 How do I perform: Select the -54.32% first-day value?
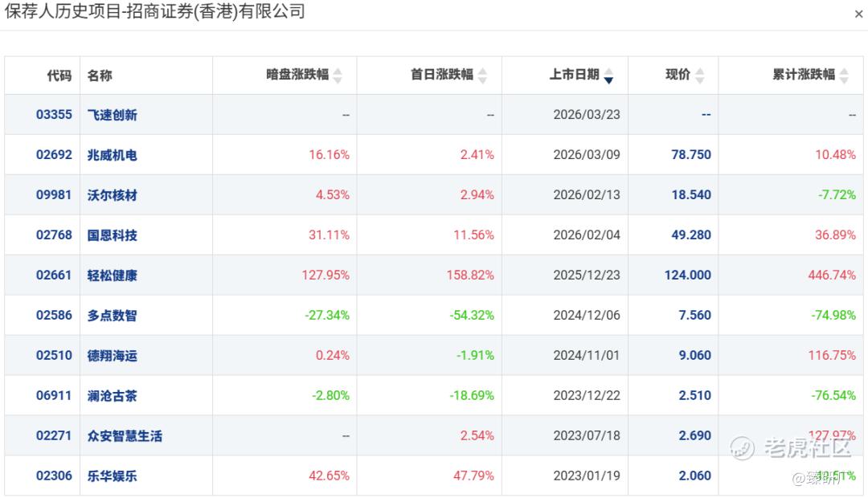click(x=472, y=315)
